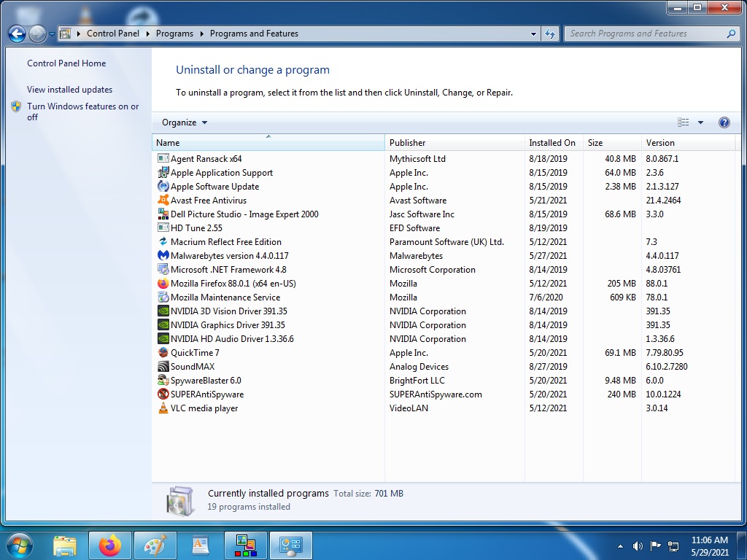This screenshot has height=560, width=747.
Task: Open the Windows Start menu
Action: click(20, 545)
